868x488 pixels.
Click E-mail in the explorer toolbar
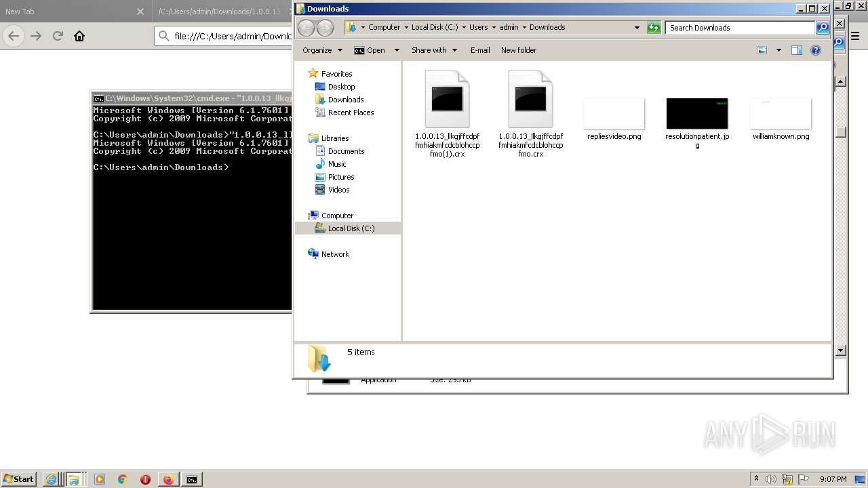coord(480,50)
